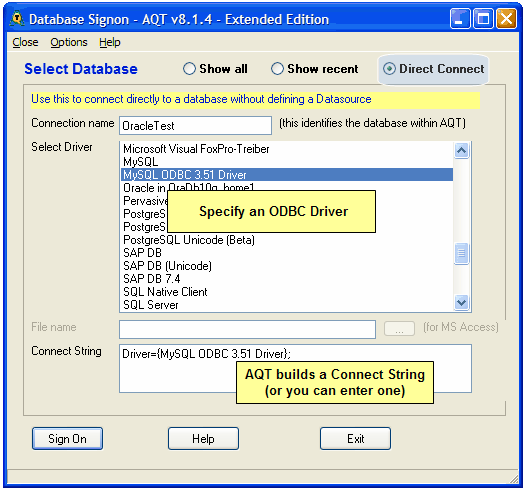Click the Help button at bottom
Viewport: 525px width, 490px height.
[203, 438]
